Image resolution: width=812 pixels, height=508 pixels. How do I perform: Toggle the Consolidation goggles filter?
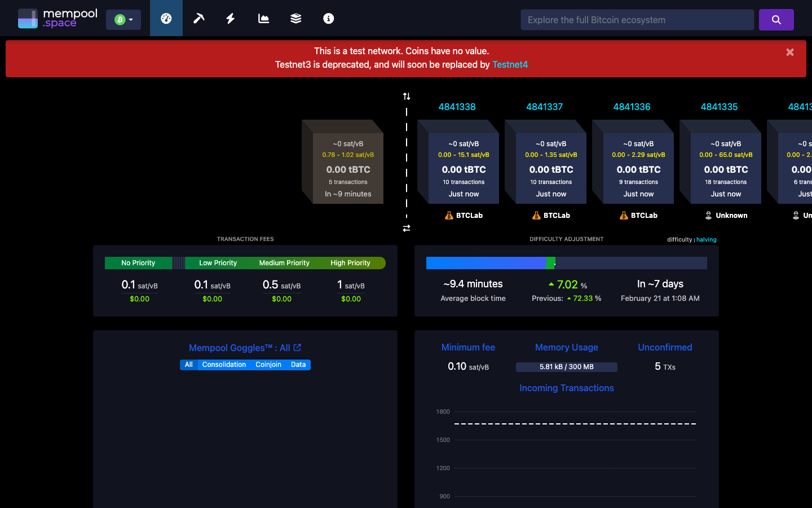coord(224,364)
